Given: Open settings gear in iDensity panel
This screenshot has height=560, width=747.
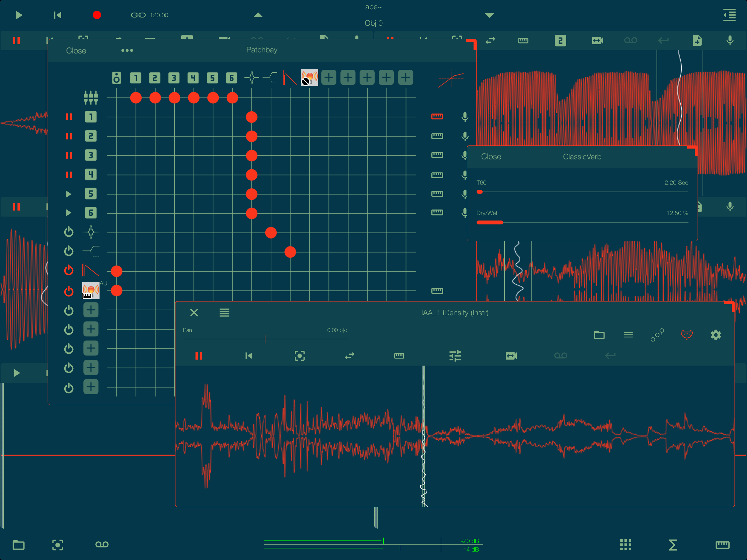Looking at the screenshot, I should [x=716, y=335].
